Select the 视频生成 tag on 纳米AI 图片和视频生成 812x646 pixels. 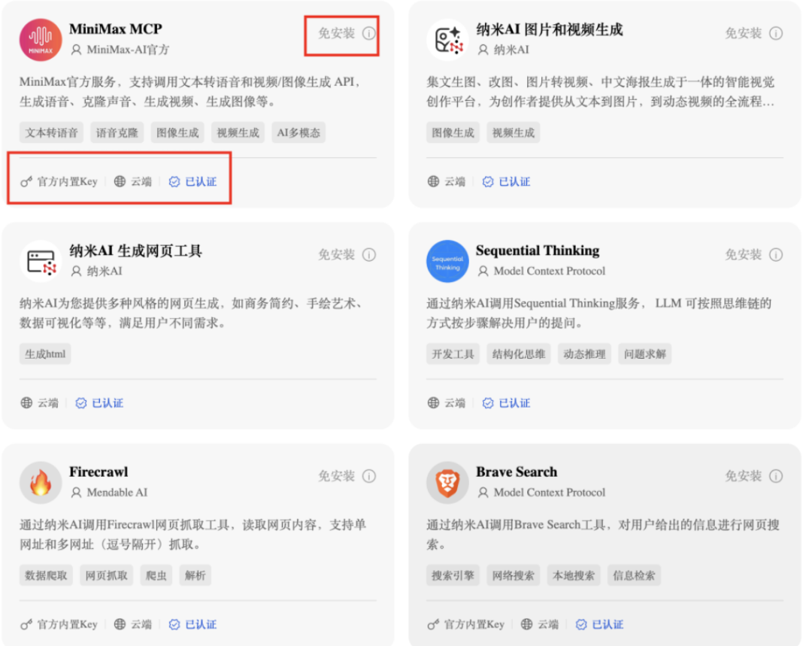pos(514,132)
